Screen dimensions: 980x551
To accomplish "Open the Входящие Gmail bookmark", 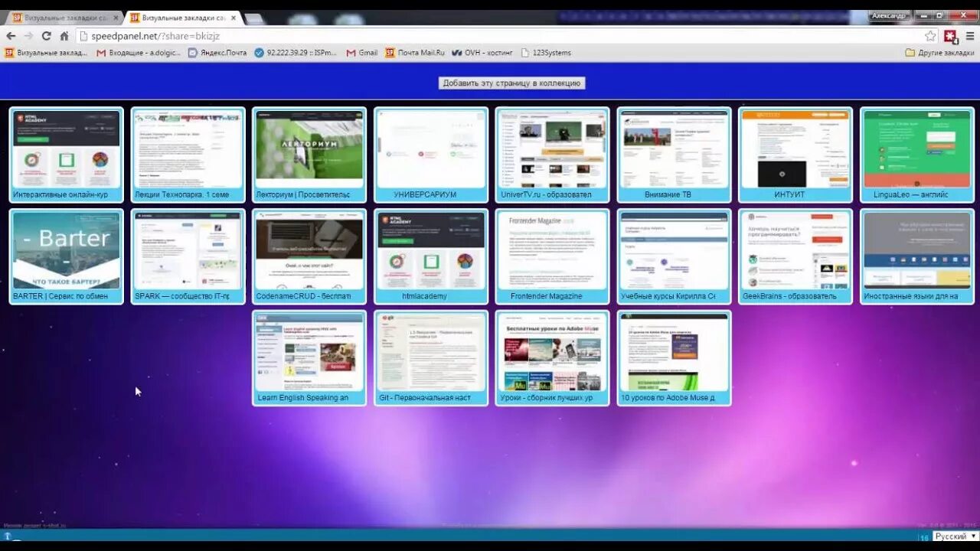I will pos(139,53).
